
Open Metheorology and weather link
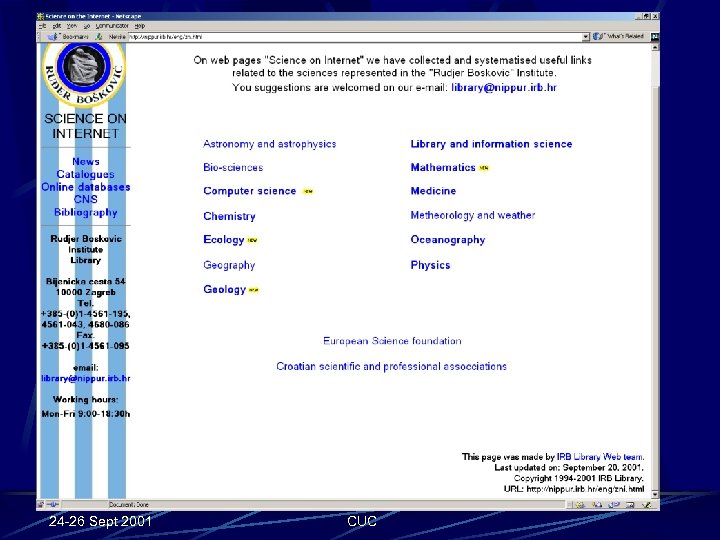(473, 215)
